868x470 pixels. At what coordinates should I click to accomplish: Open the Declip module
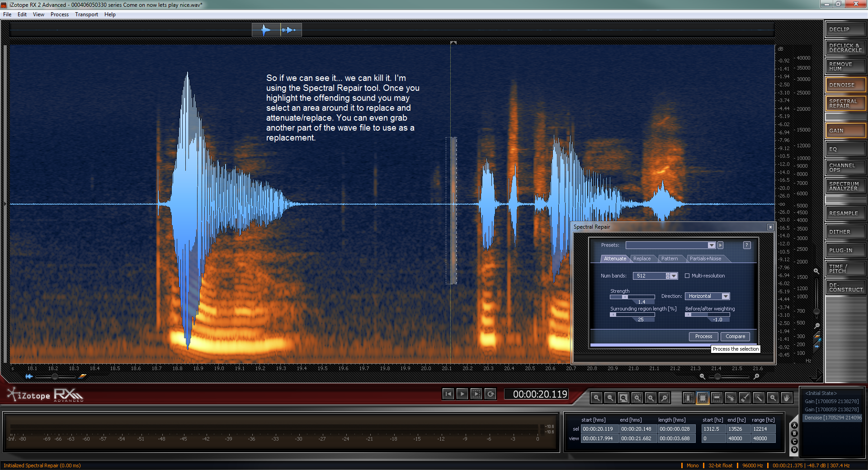pyautogui.click(x=845, y=29)
